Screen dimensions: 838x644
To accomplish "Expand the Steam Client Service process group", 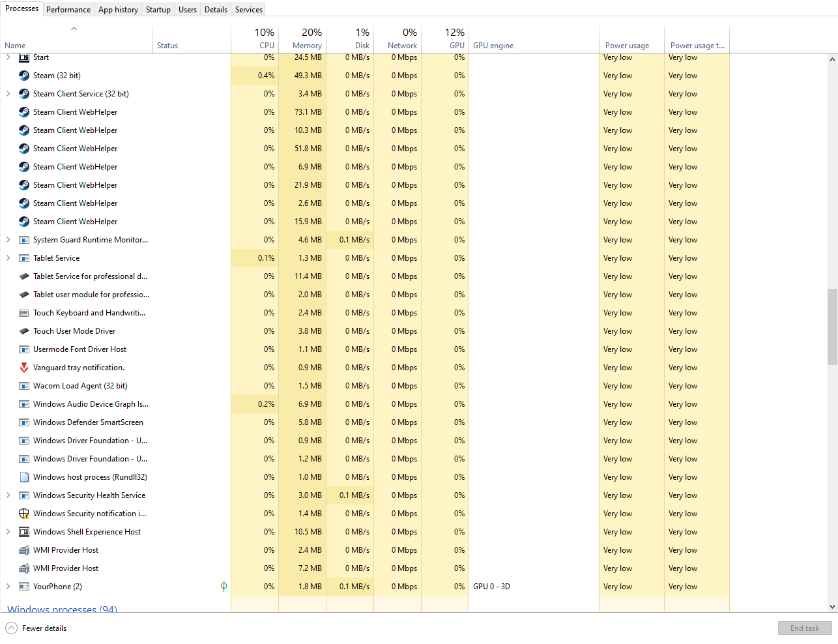I will (8, 94).
